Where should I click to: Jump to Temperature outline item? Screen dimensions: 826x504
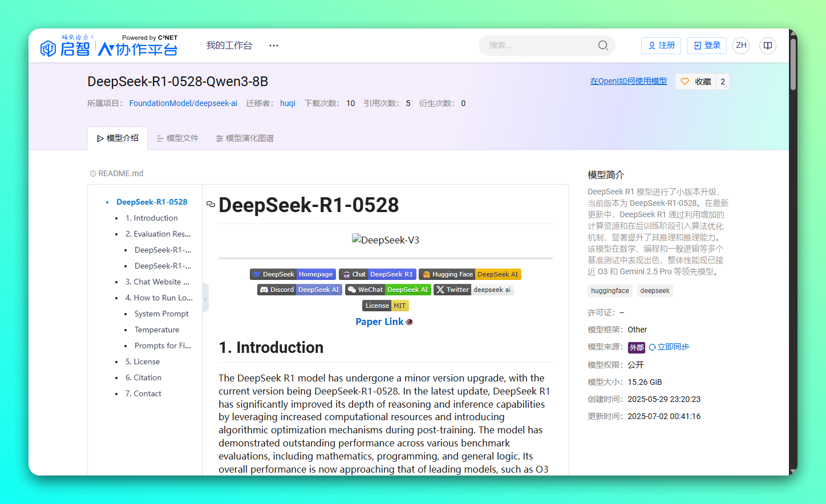[157, 330]
